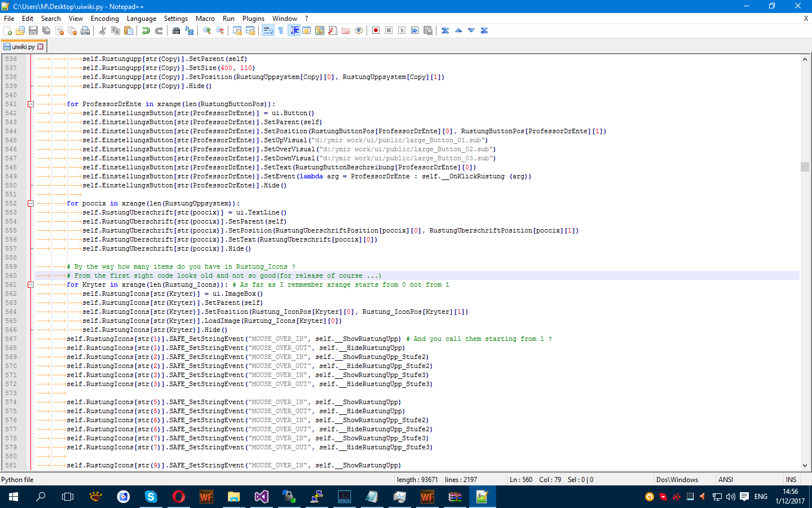
Task: Open the Windows Start menu
Action: coord(14,497)
